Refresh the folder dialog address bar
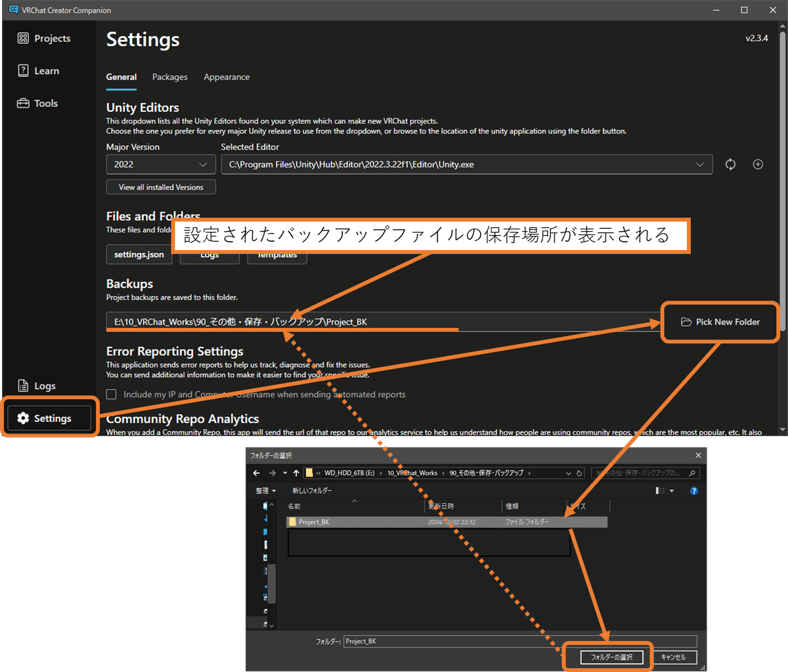 579,473
